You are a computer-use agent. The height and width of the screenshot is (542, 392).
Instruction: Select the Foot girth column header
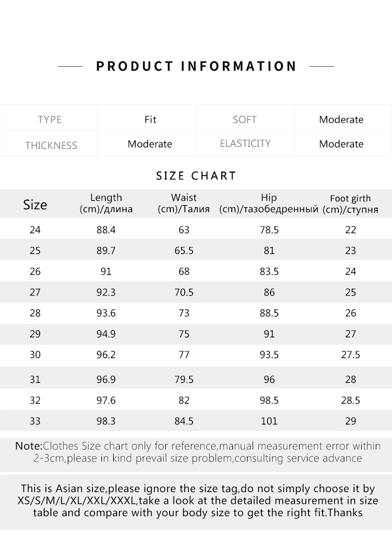350,203
